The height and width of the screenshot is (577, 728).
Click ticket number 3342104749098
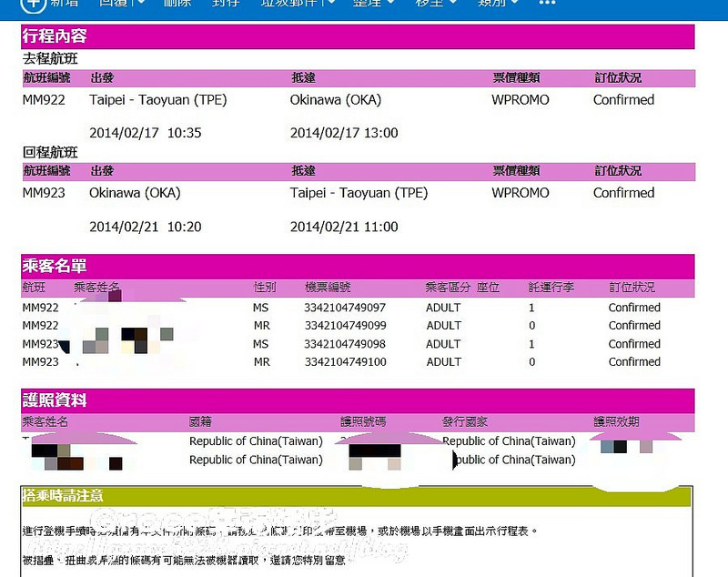click(345, 344)
